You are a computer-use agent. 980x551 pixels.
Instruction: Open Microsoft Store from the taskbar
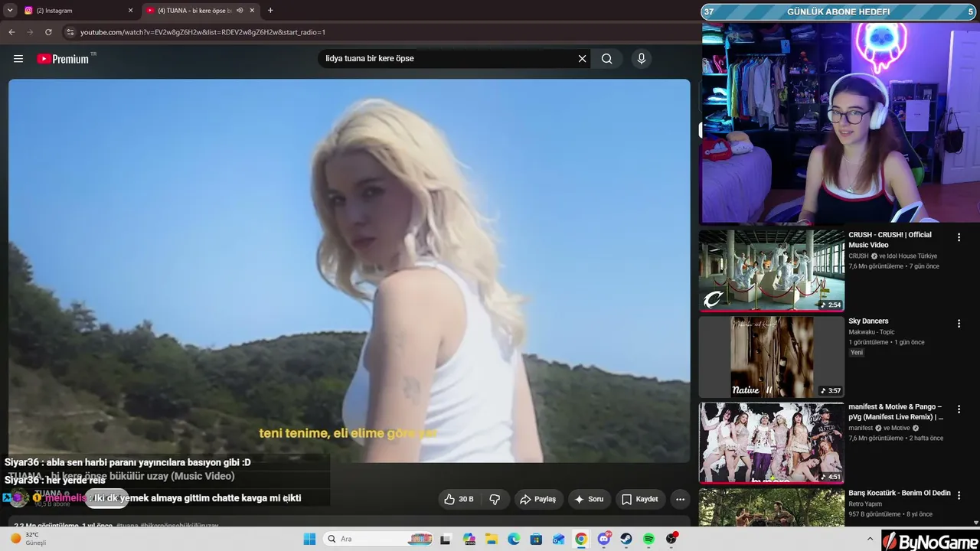pos(537,539)
